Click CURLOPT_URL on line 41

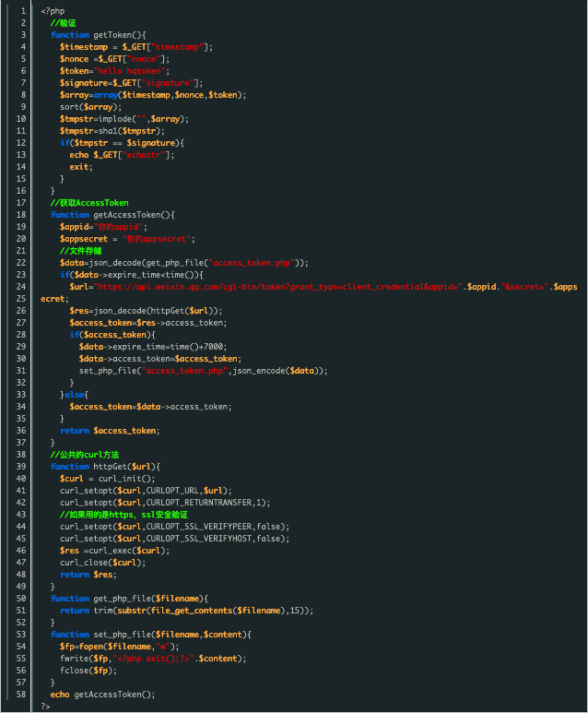(x=172, y=491)
